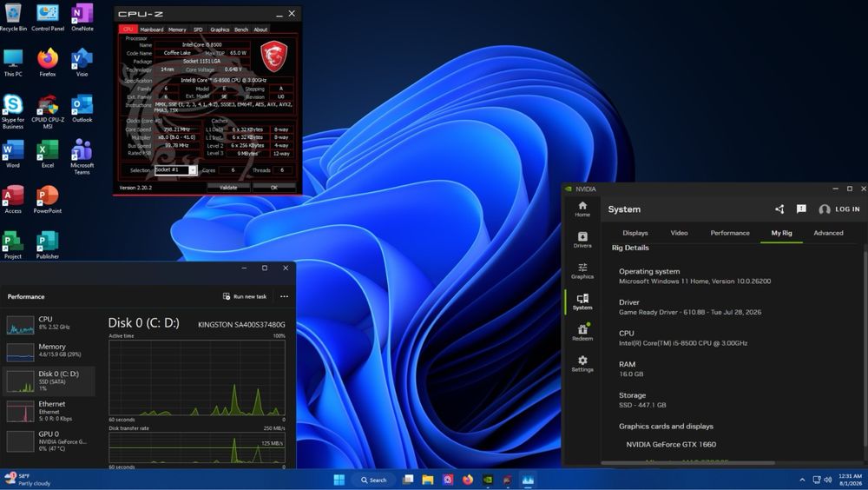The height and width of the screenshot is (490, 868).
Task: Click LOG IN in NVIDIA app
Action: pos(839,209)
